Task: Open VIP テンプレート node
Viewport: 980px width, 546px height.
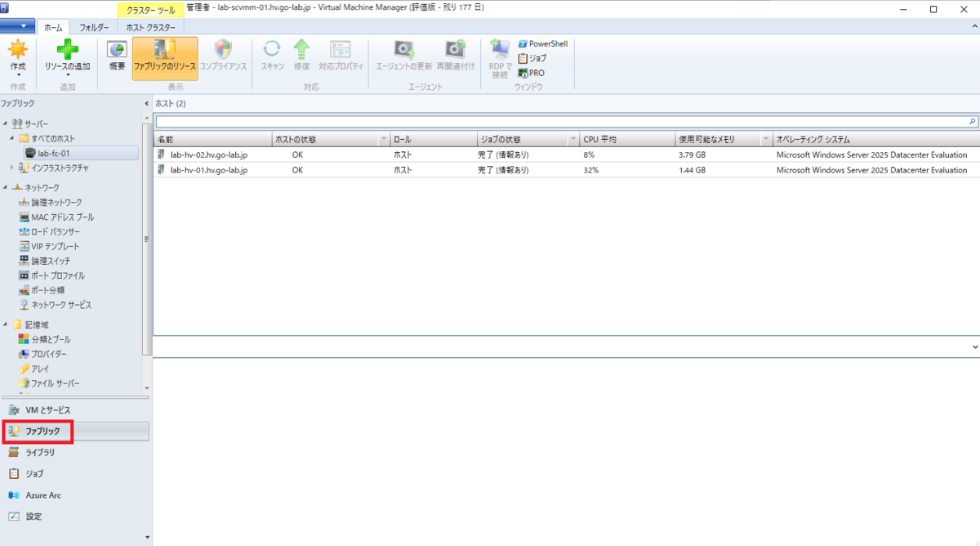Action: [x=49, y=246]
